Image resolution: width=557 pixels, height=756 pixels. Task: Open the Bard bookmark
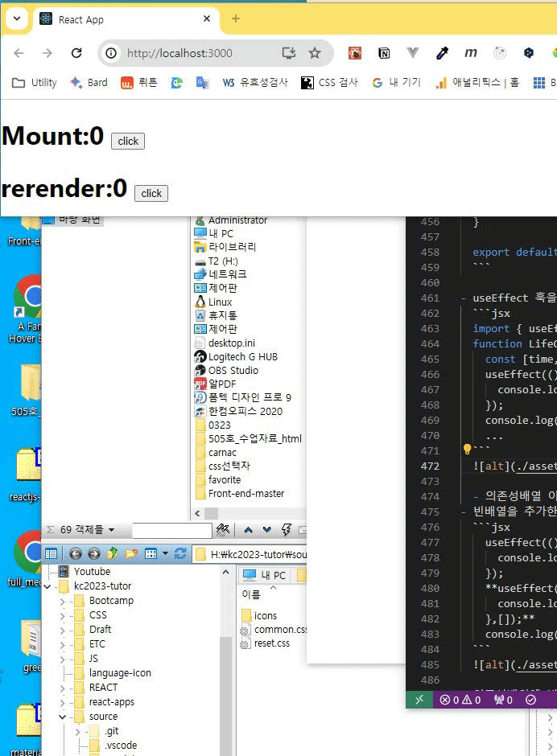click(89, 83)
